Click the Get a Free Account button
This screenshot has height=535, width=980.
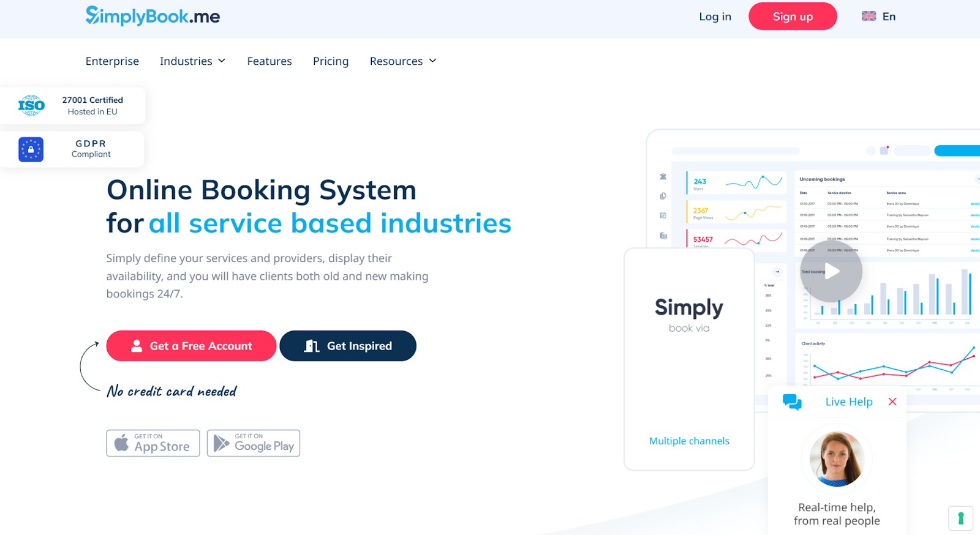[x=191, y=346]
